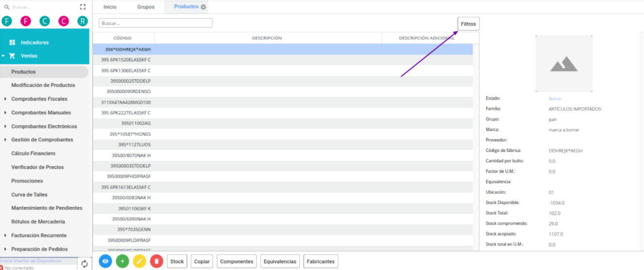Click the Activo status value
The image size is (644, 270).
[x=555, y=98]
